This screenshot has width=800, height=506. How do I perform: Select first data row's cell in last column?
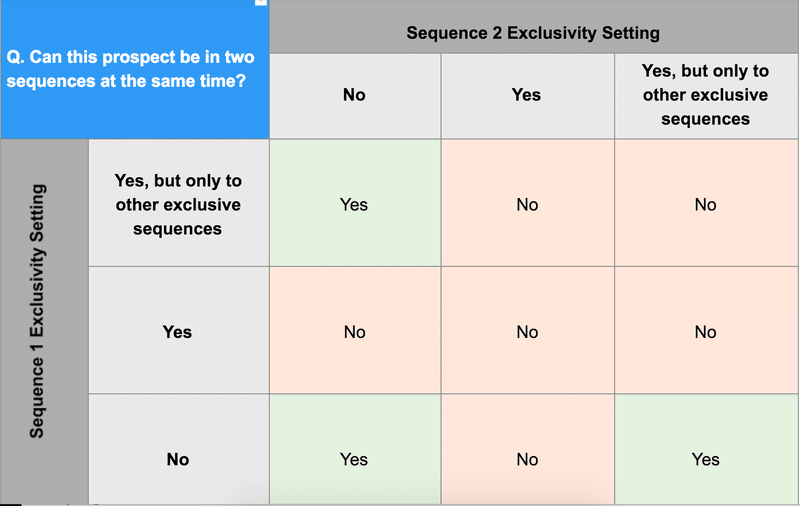[x=706, y=203]
